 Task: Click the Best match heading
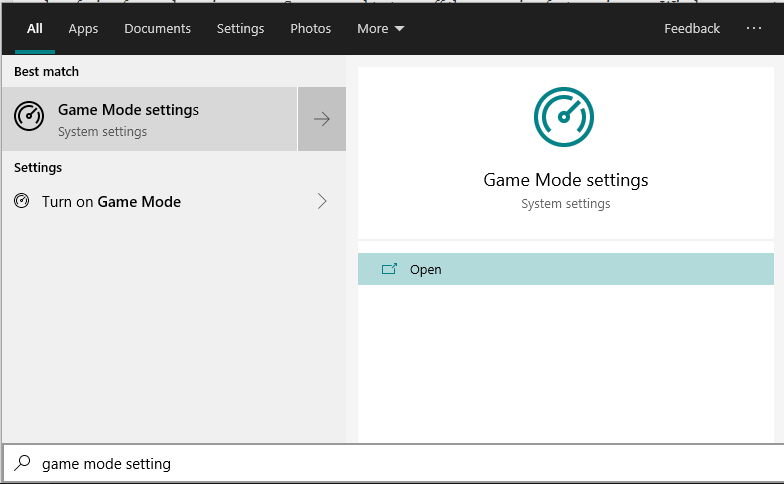pos(46,72)
